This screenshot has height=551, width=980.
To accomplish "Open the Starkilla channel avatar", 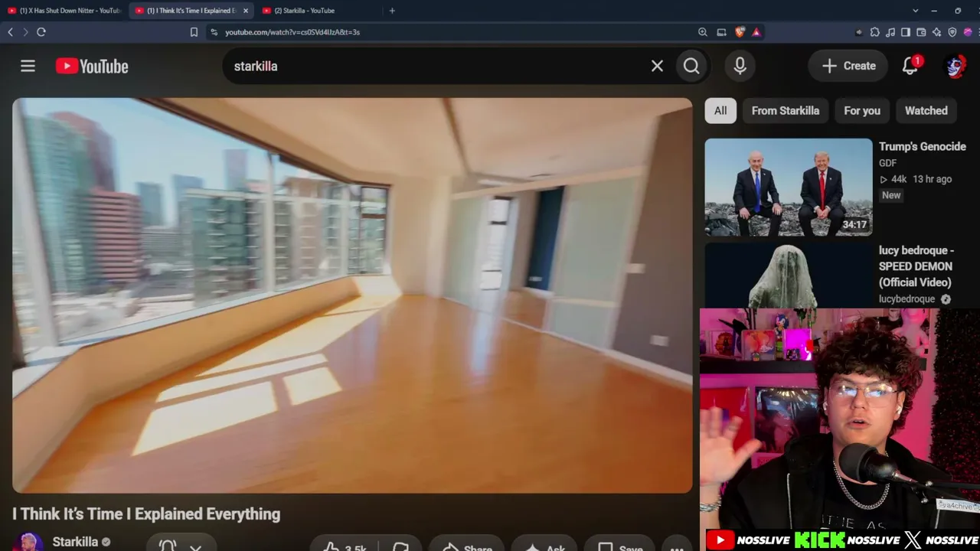I will (29, 542).
